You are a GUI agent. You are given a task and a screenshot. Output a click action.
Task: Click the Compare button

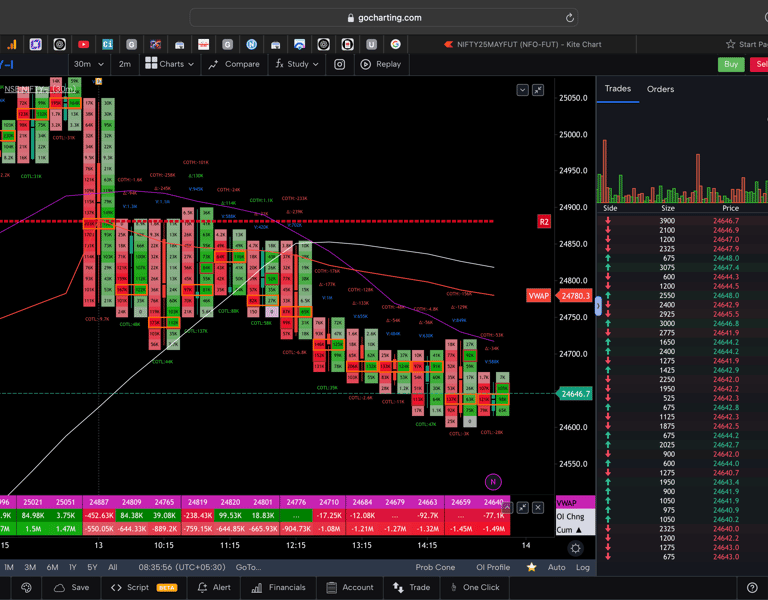(x=234, y=64)
